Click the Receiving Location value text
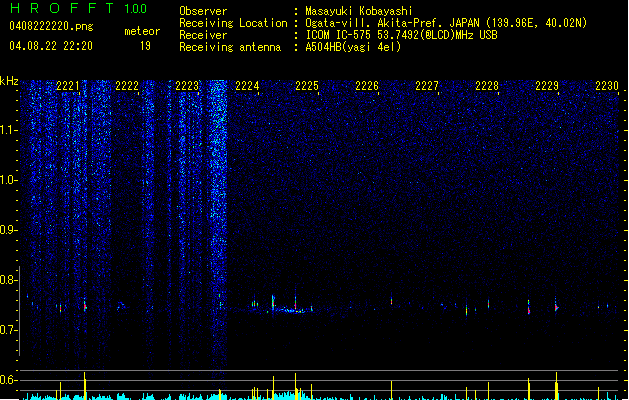Screen dimensions: 629x400 (446, 23)
